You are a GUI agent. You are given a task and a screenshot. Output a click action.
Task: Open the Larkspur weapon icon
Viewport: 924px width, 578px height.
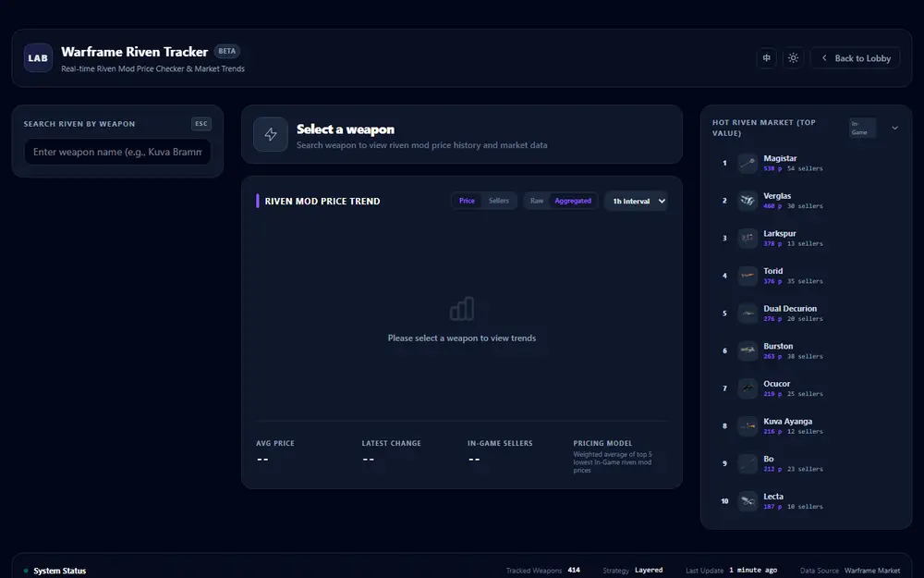pyautogui.click(x=748, y=239)
